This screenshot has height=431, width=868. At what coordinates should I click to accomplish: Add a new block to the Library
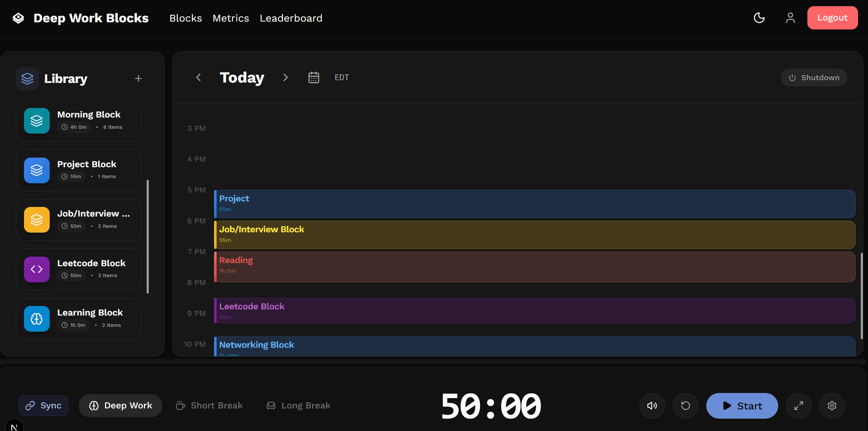(138, 78)
